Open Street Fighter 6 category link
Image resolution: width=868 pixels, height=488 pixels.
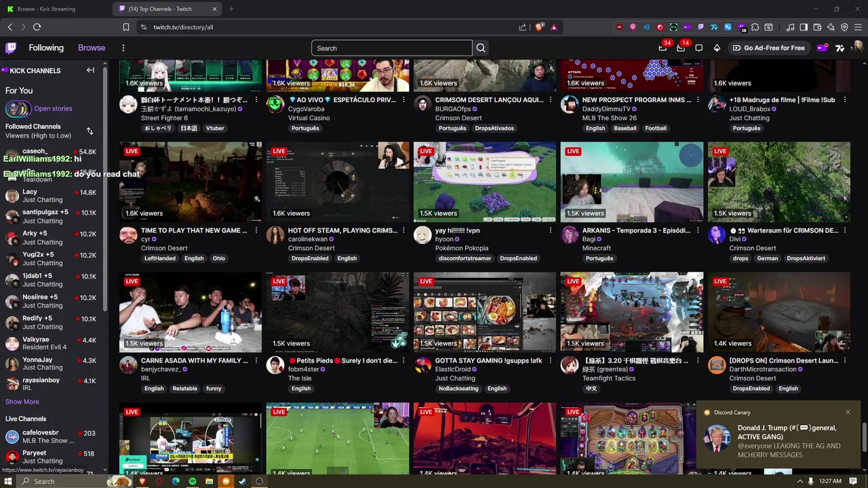(x=164, y=118)
